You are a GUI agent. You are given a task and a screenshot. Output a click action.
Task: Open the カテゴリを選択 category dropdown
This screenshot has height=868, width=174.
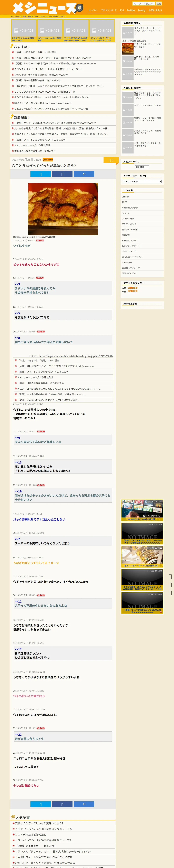point(142,182)
